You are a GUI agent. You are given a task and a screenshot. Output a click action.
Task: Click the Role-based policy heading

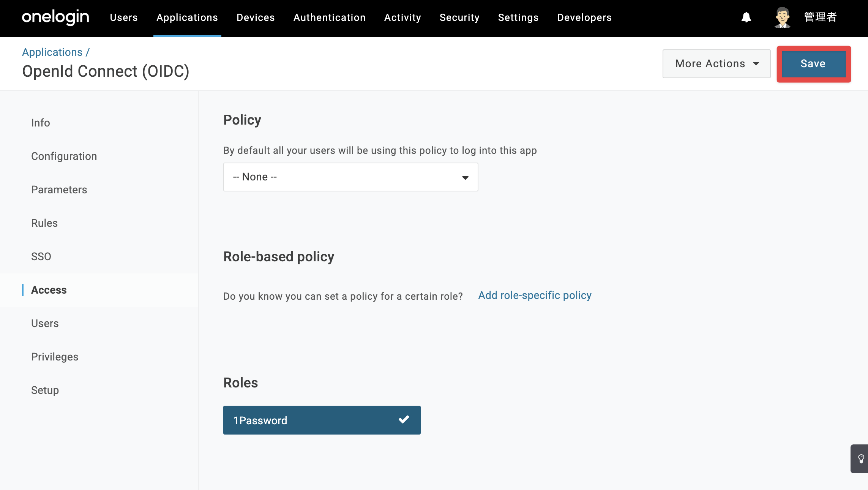(279, 256)
